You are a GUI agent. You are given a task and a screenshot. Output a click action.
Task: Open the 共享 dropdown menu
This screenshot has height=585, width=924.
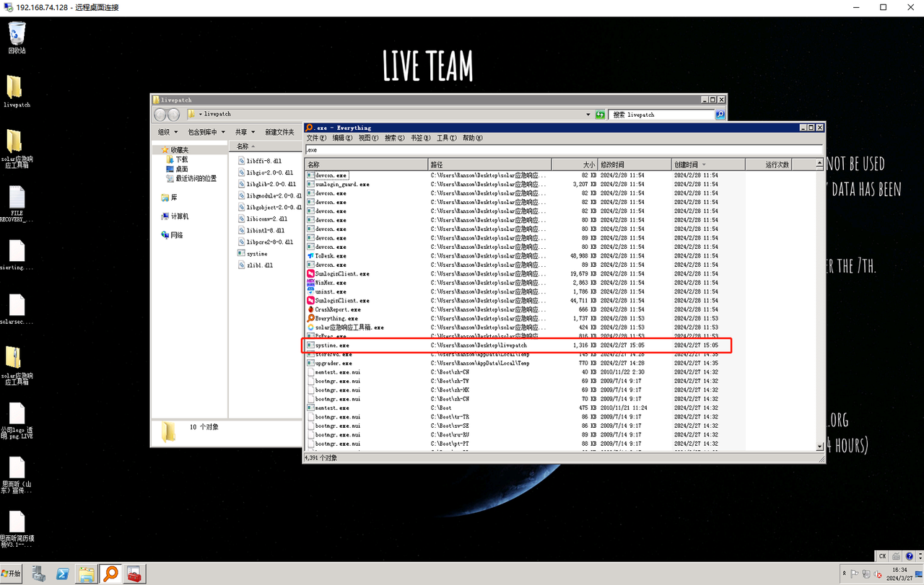coord(244,132)
